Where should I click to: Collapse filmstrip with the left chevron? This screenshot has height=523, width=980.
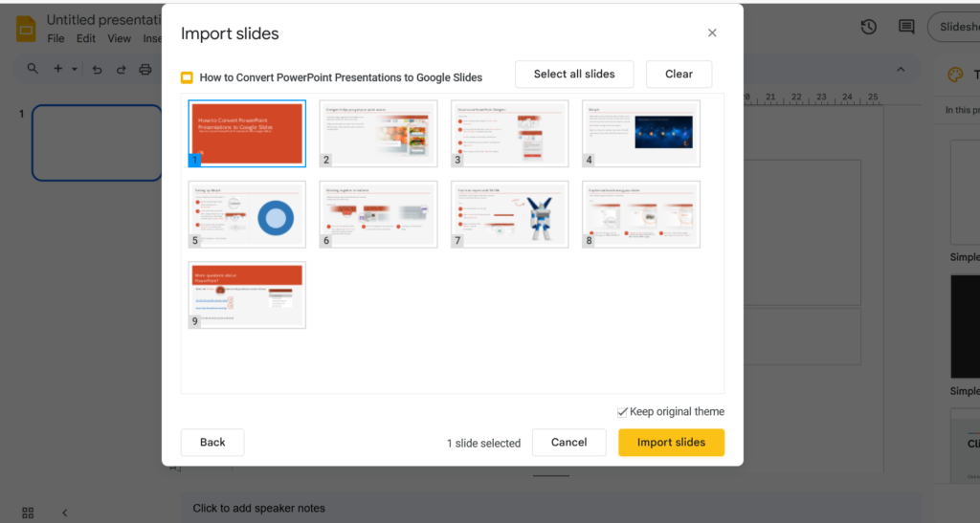65,512
